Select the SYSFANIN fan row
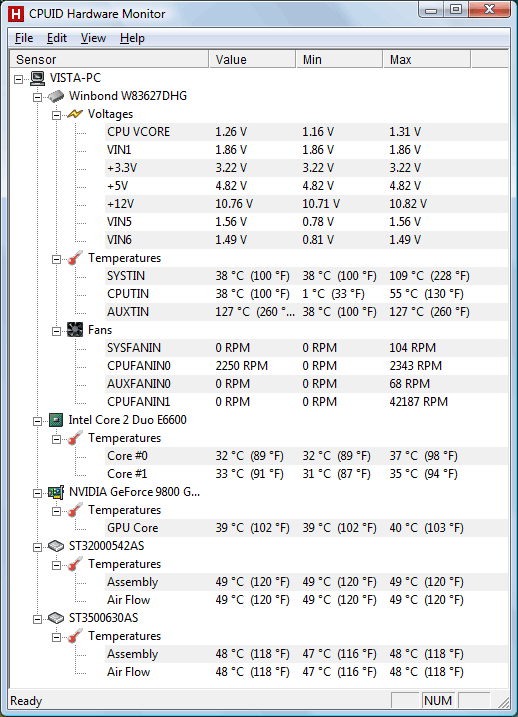The width and height of the screenshot is (518, 717). (306, 348)
